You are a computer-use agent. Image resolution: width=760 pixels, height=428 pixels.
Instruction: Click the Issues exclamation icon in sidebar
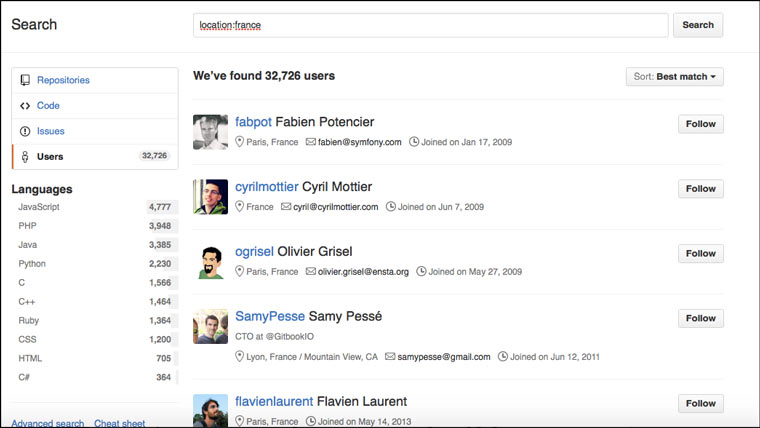tap(25, 131)
